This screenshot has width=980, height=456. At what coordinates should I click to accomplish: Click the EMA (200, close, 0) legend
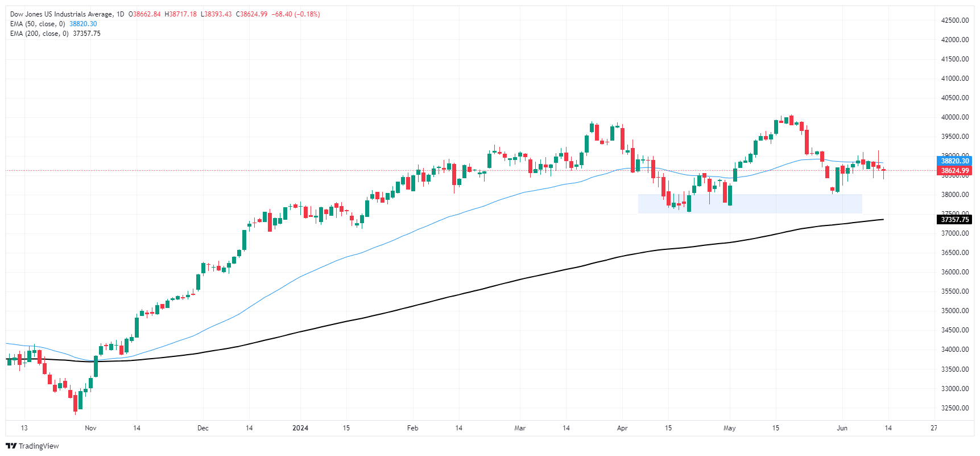[x=39, y=34]
